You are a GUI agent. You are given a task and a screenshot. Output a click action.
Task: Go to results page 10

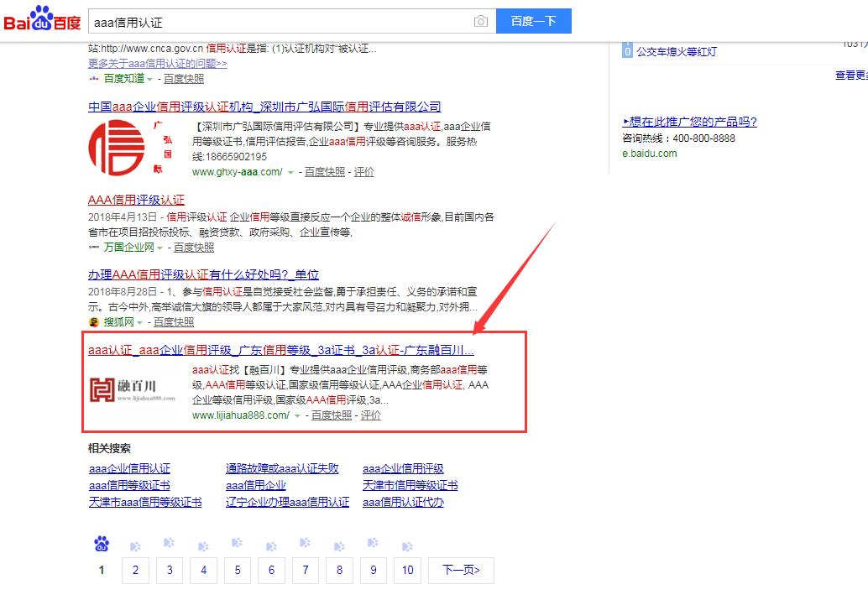[x=407, y=571]
